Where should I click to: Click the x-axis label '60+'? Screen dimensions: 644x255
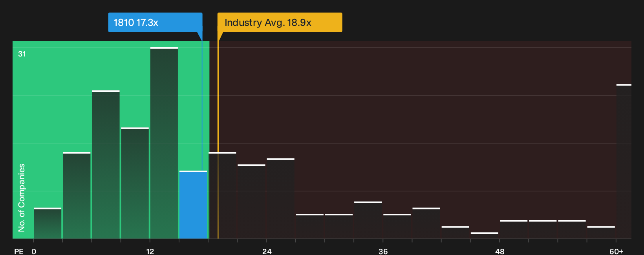tap(616, 251)
